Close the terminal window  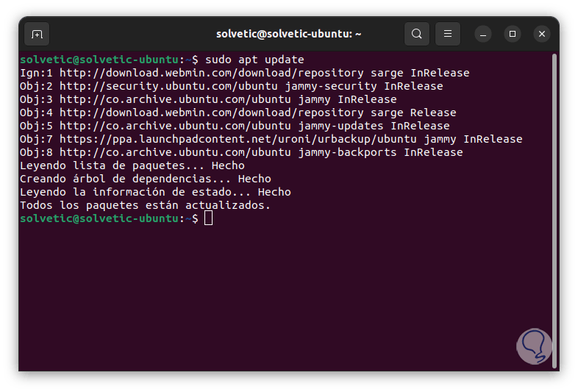542,34
